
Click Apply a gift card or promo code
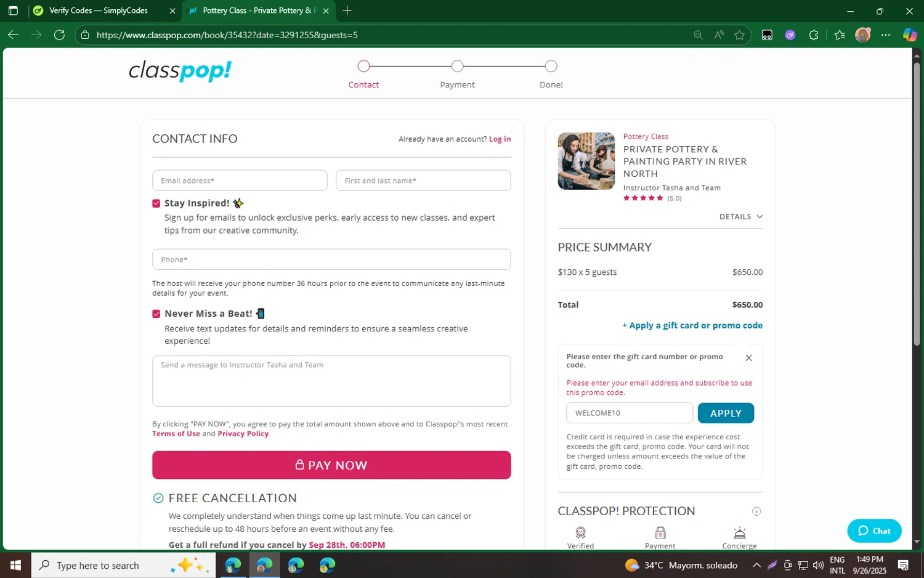pos(692,325)
